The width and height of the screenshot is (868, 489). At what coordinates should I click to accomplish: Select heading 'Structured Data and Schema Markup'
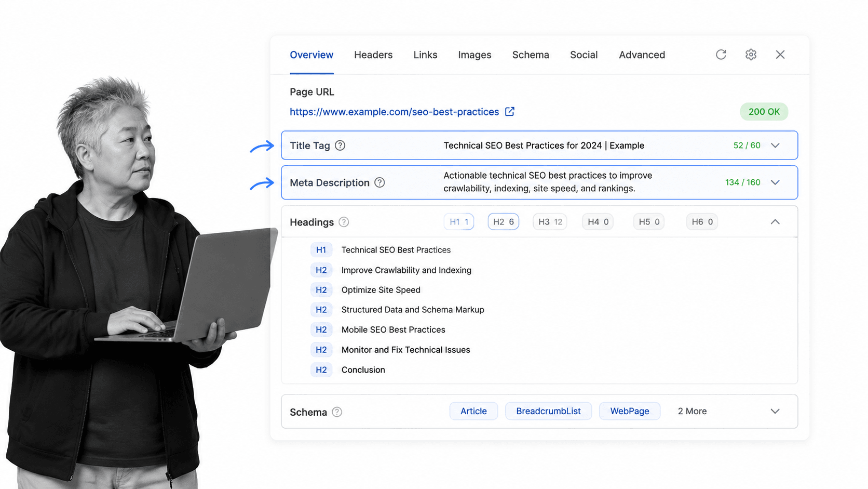[413, 310]
